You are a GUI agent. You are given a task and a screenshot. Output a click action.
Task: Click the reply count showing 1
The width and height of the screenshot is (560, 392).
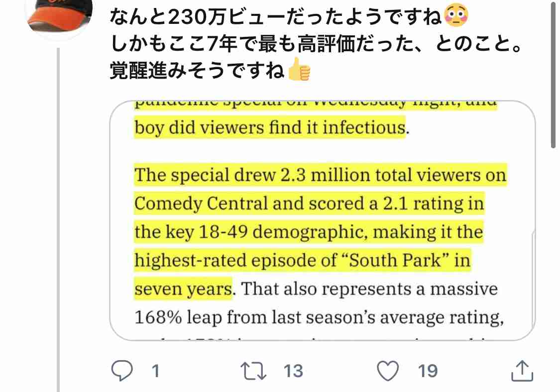coord(154,371)
